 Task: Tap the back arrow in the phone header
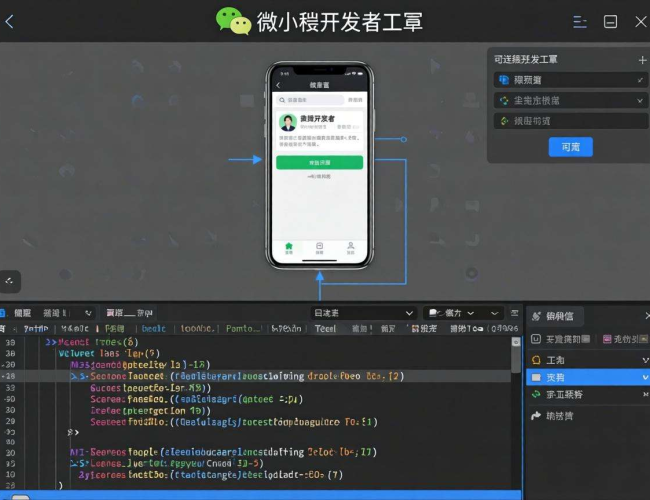[x=278, y=85]
